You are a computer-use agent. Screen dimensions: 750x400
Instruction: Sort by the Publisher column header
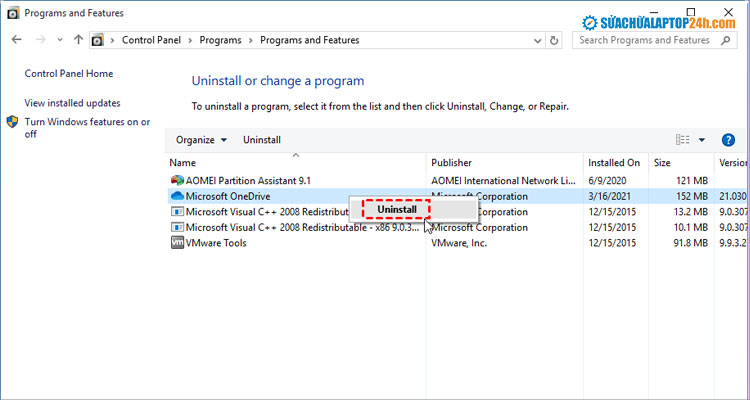click(505, 163)
